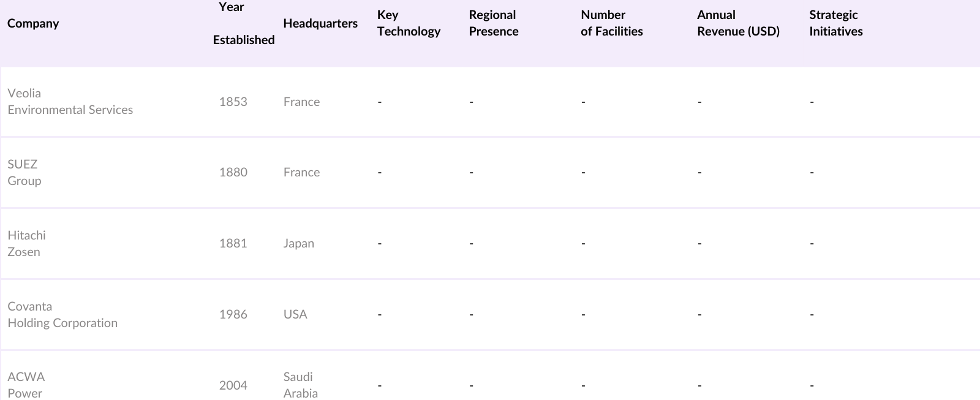Click the 1986 year cell

pyautogui.click(x=233, y=315)
